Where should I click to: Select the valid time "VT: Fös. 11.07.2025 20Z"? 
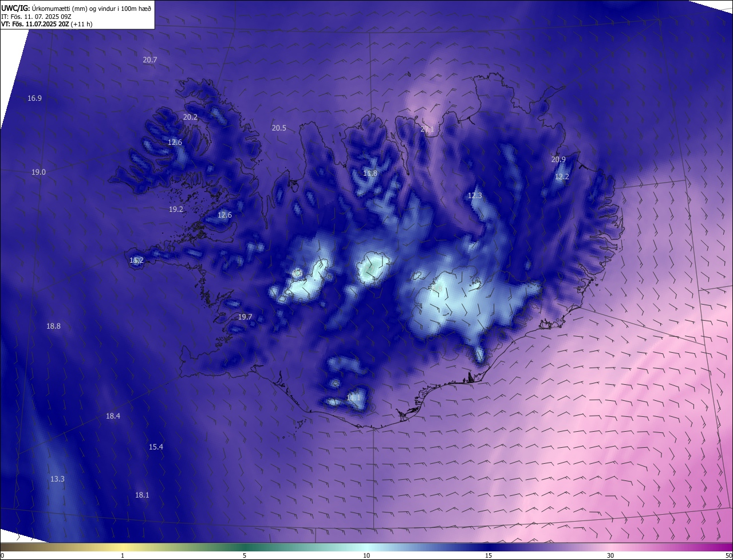click(35, 24)
